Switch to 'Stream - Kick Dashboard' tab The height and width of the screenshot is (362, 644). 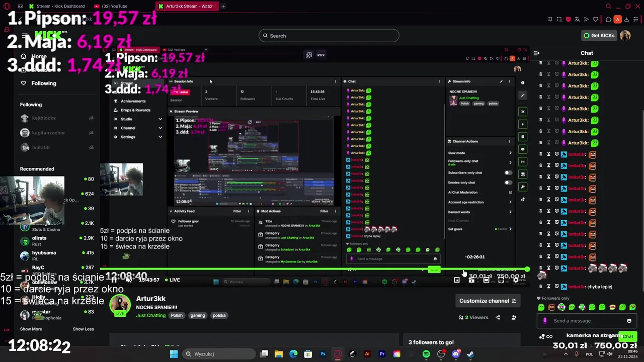56,6
